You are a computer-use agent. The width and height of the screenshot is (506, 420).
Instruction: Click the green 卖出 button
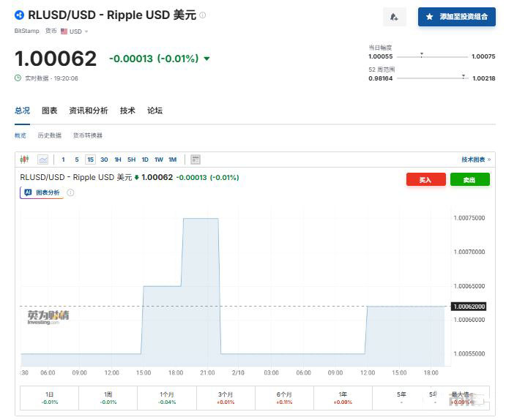tap(470, 179)
